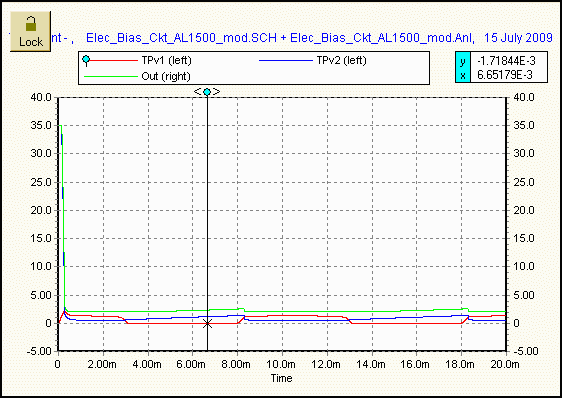Click the 14.0m x-axis tick label
The image size is (562, 398).
[x=371, y=364]
